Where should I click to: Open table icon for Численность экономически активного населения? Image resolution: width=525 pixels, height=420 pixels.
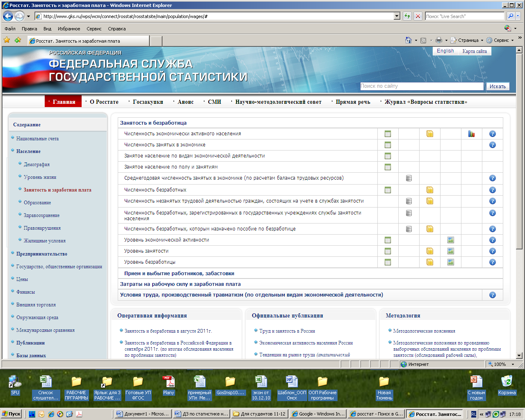[x=388, y=134]
